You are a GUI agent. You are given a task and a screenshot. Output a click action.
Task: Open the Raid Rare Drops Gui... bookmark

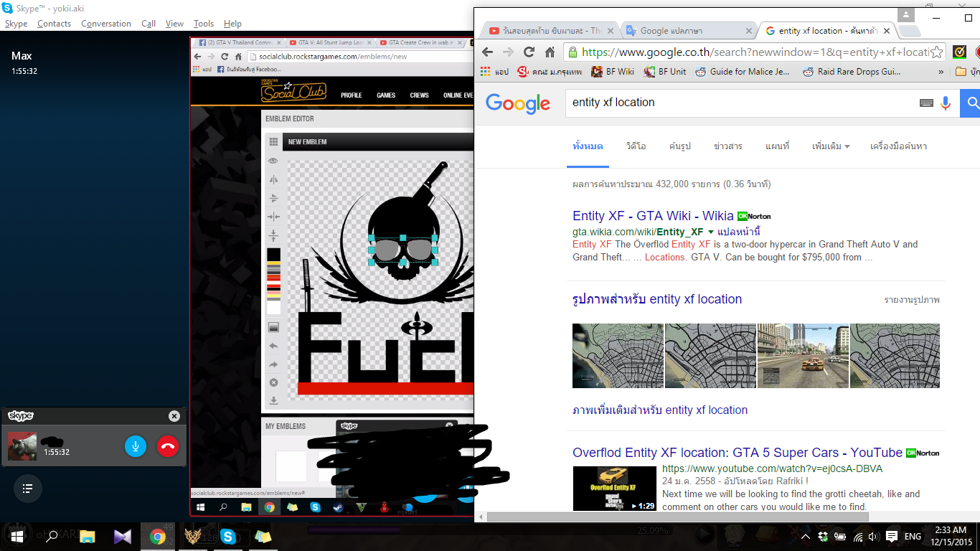pyautogui.click(x=851, y=72)
